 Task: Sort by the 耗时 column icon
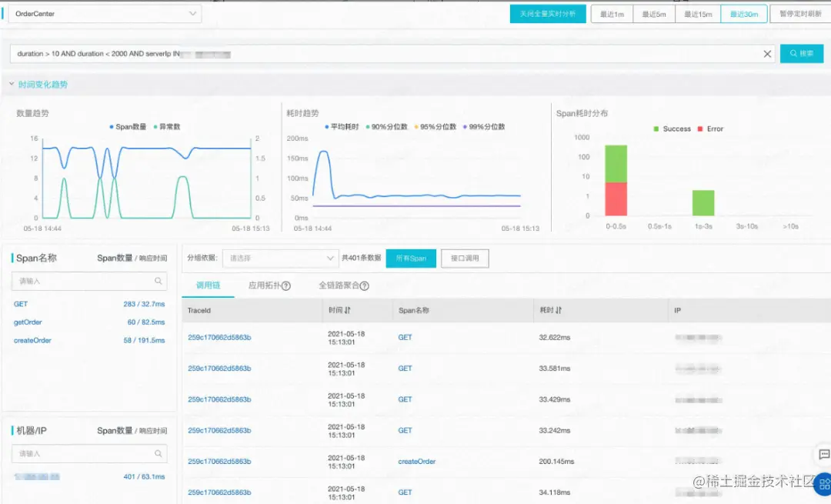[558, 310]
